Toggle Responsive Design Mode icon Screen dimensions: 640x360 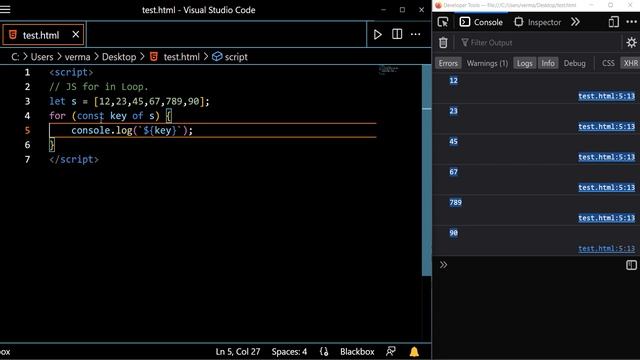[613, 22]
